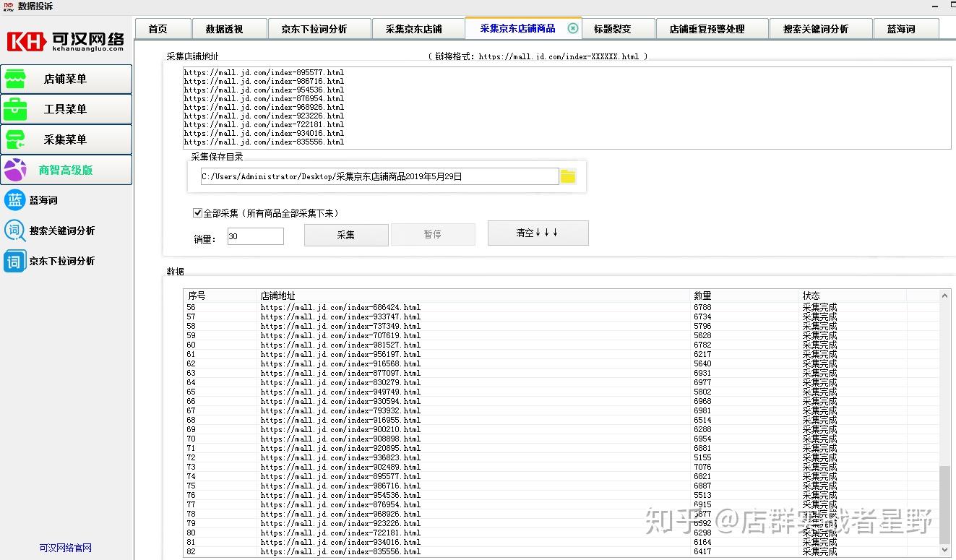Click the sequence number 71 cell

coord(191,448)
